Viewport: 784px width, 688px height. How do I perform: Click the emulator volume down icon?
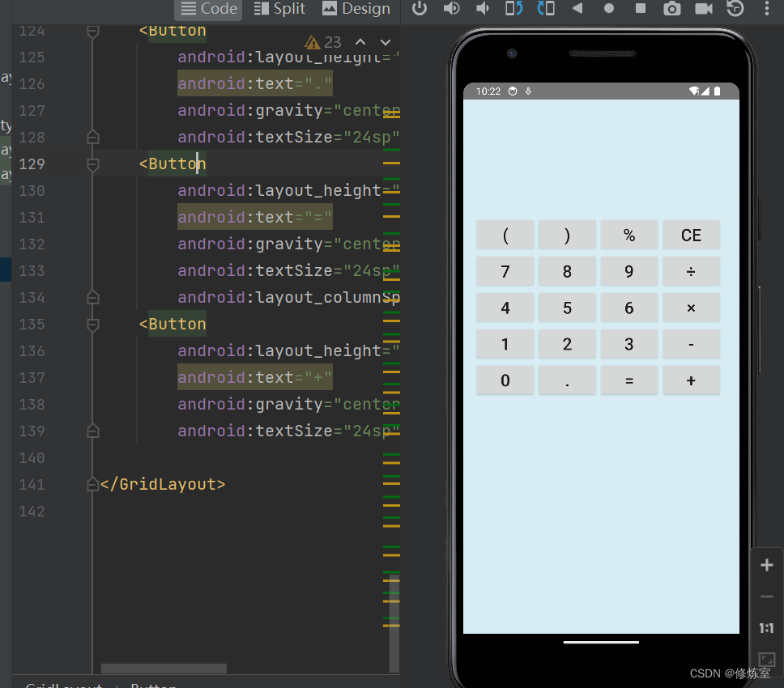483,9
